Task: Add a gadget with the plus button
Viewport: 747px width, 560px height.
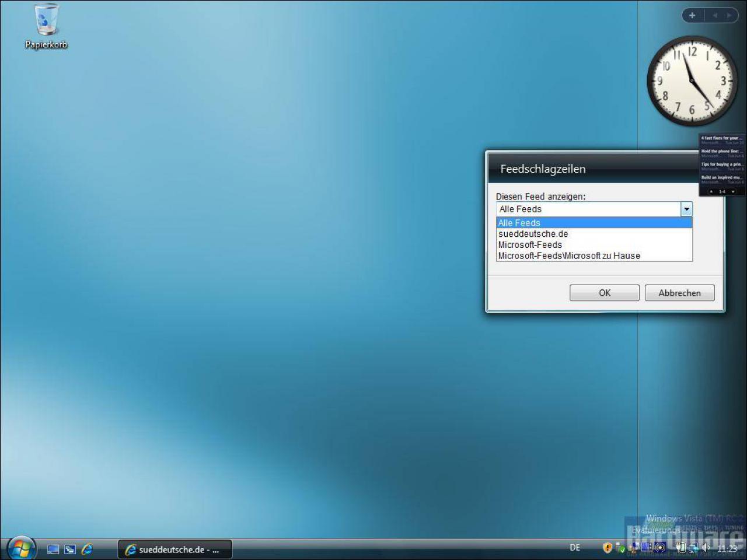Action: (692, 15)
